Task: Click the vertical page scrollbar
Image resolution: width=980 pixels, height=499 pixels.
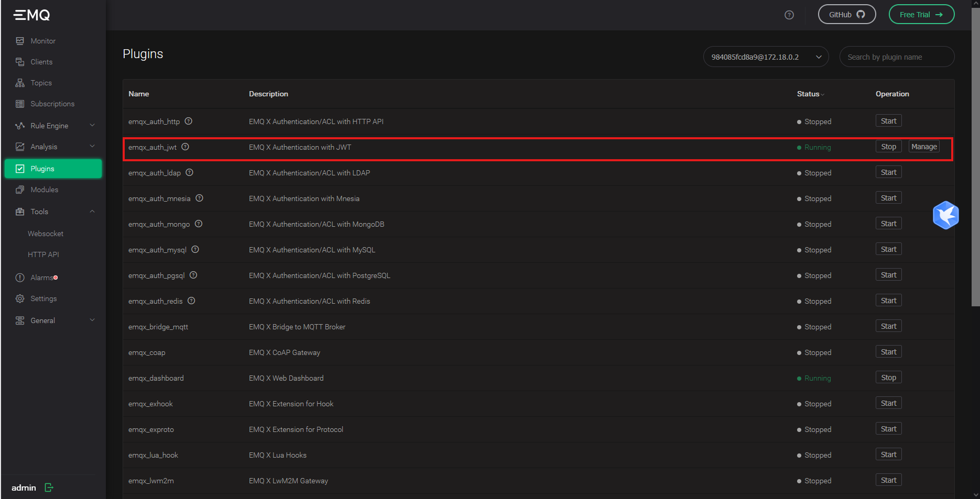Action: pos(975,157)
